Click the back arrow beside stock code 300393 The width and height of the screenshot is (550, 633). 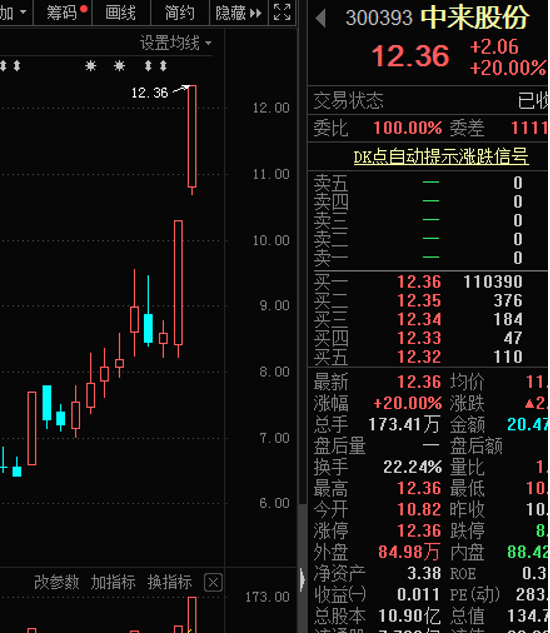click(x=321, y=18)
